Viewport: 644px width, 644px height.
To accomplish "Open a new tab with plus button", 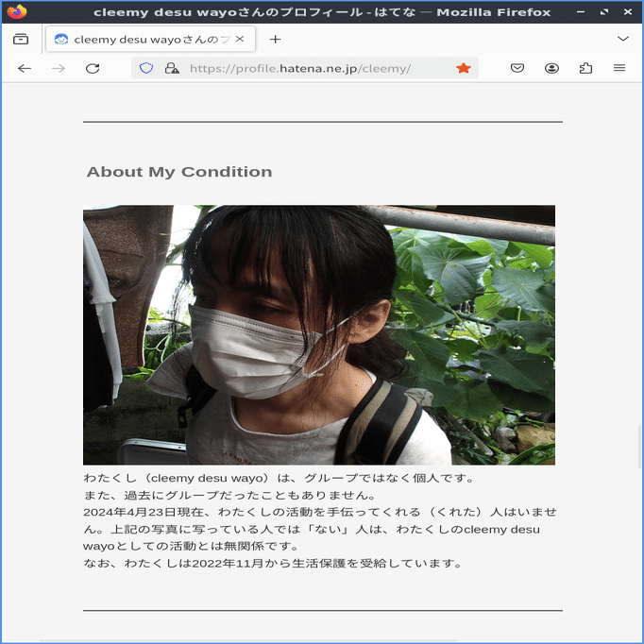I will click(x=275, y=40).
